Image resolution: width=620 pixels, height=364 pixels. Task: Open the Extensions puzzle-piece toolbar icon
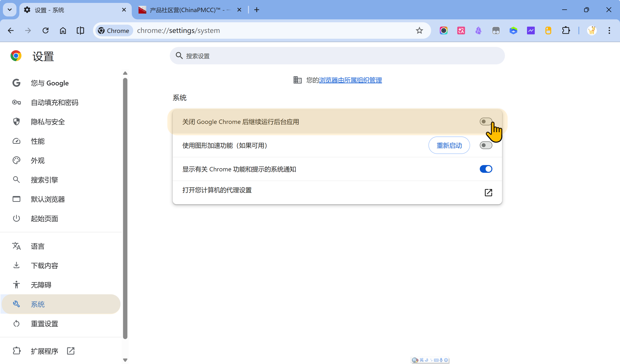(566, 30)
